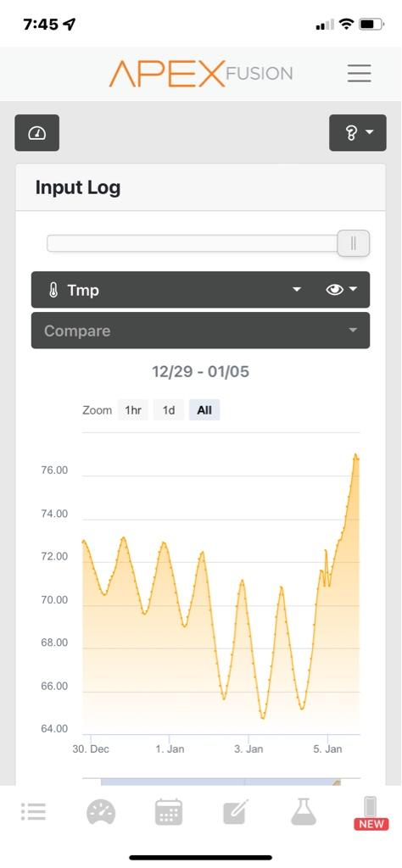The image size is (402, 868).
Task: Click the chart navigator strip below the graph
Action: point(221,781)
